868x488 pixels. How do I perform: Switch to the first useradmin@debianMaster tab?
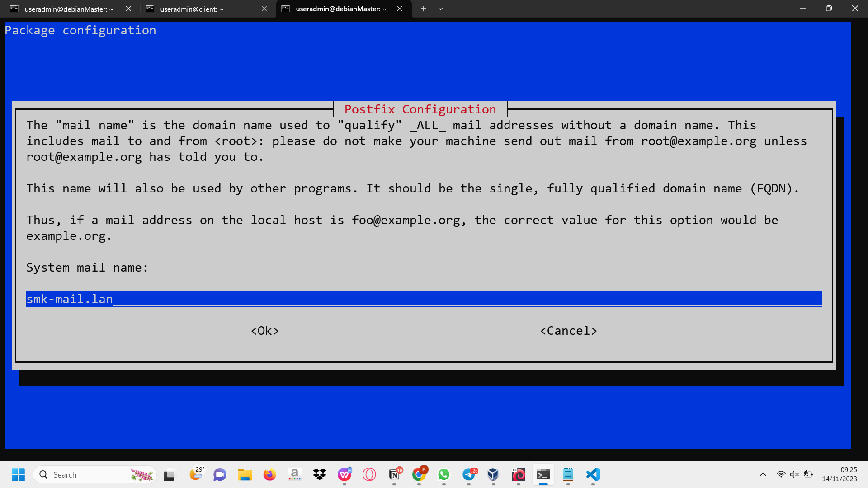point(69,9)
